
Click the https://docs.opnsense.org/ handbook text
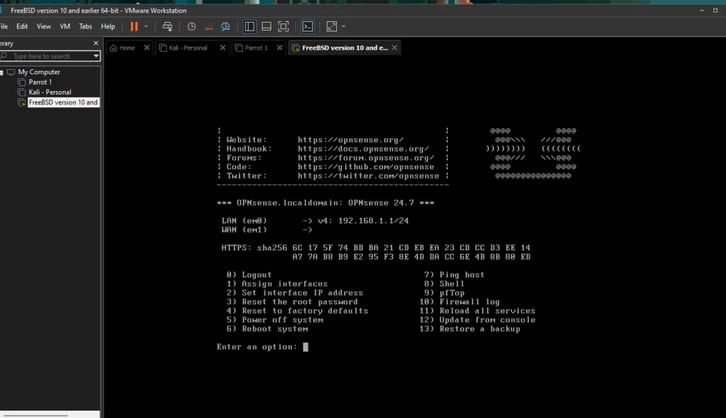click(363, 149)
